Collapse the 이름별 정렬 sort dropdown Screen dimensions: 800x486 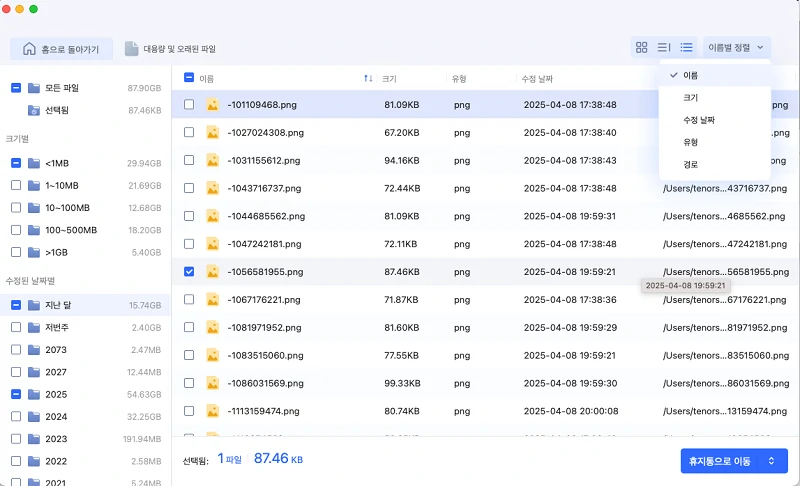pos(736,47)
